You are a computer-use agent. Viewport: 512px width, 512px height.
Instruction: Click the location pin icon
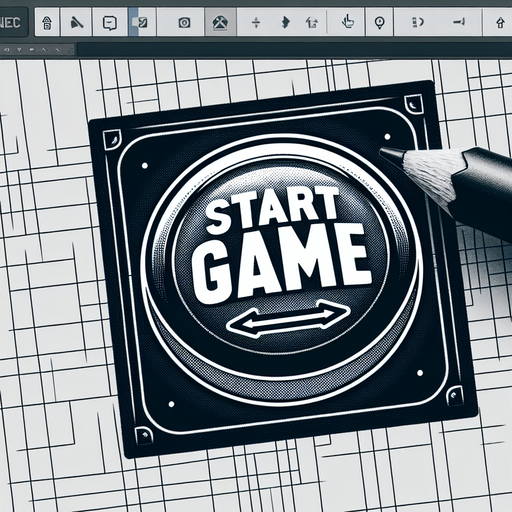[x=380, y=23]
